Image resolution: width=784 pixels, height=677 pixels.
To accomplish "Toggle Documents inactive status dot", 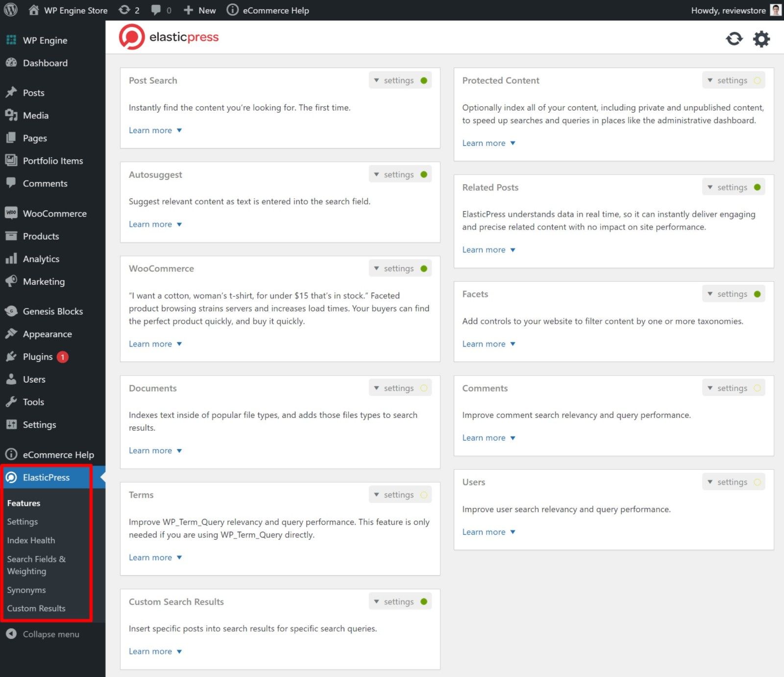I will [424, 388].
